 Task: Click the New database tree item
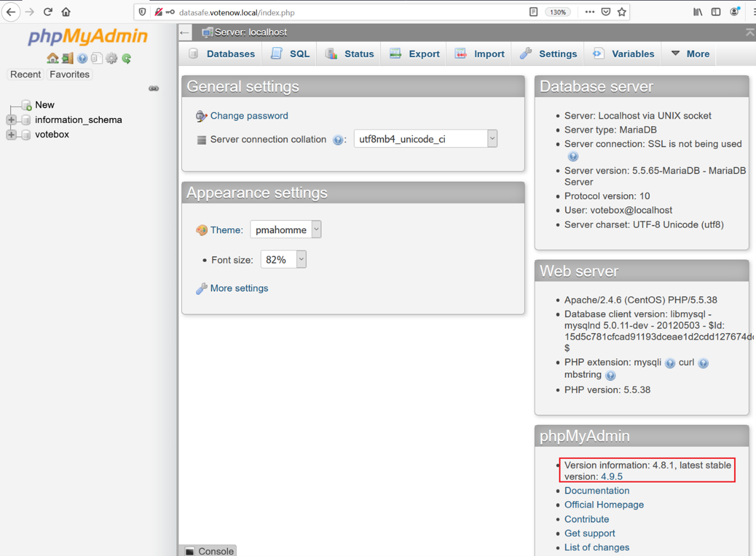point(44,105)
